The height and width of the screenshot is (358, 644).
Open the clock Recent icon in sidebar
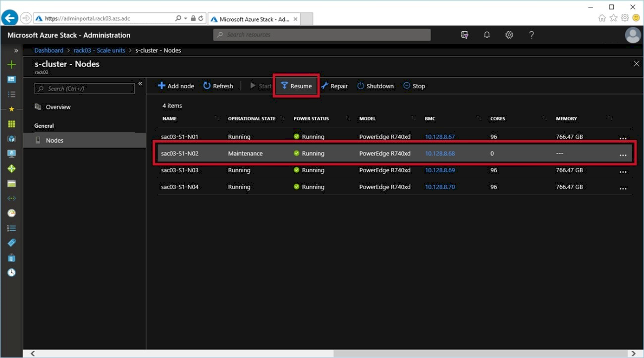coord(11,273)
